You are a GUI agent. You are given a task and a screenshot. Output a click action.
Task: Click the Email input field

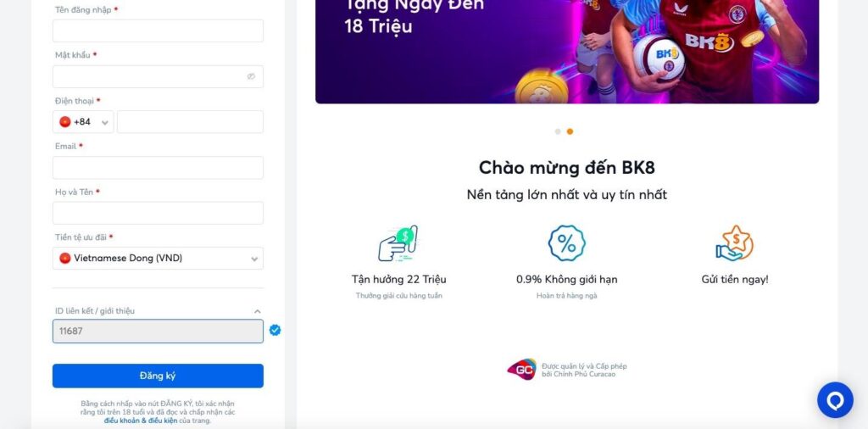[x=158, y=167]
